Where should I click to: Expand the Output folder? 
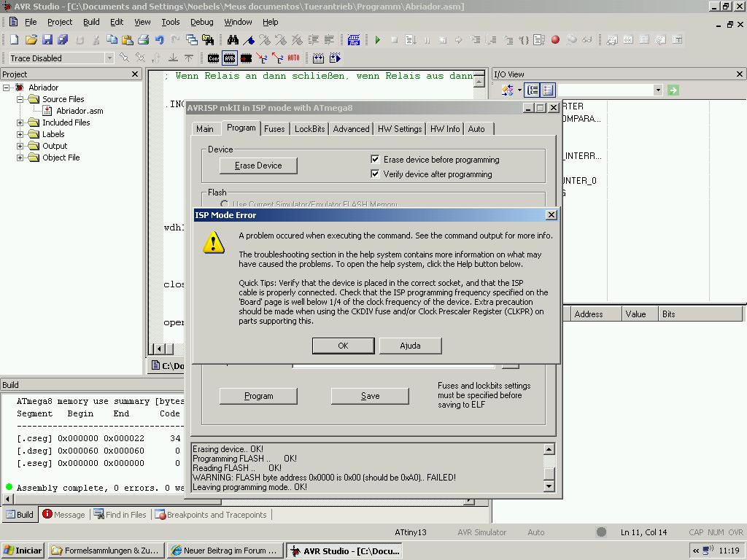20,146
